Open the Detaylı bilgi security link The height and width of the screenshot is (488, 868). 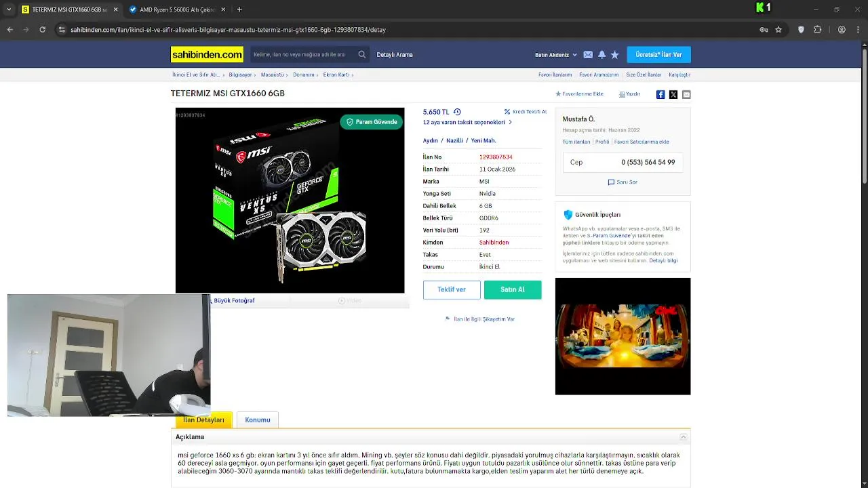(663, 260)
